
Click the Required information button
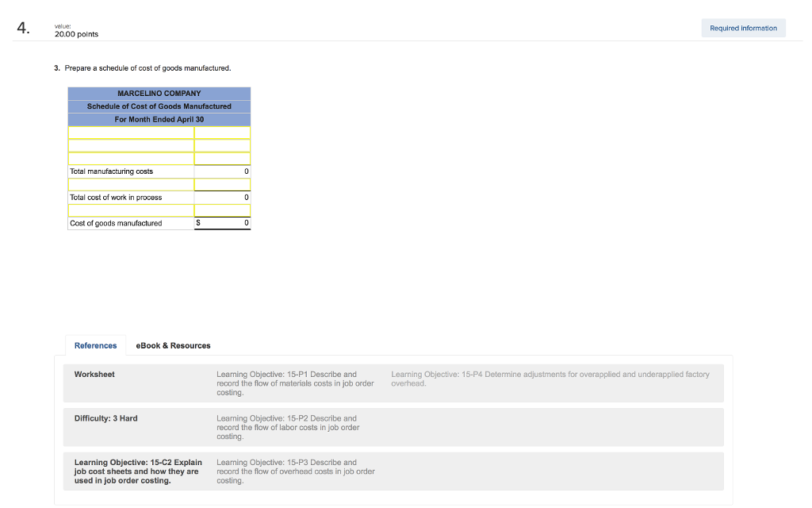[743, 28]
